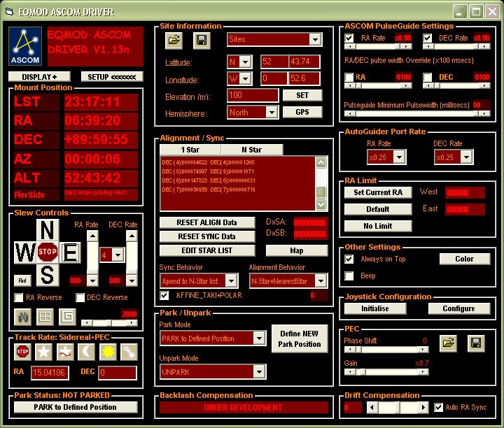The image size is (504, 428).
Task: Slew South with the S button
Action: [x=48, y=275]
